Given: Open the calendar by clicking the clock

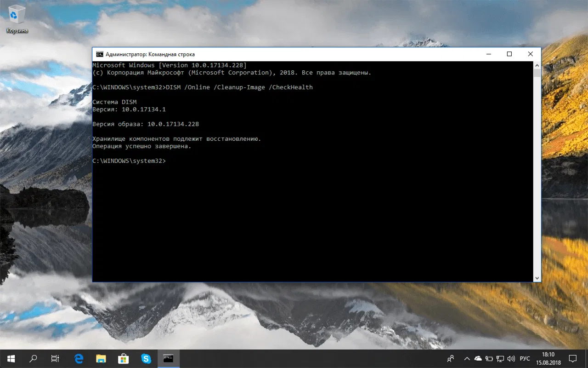Looking at the screenshot, I should click(548, 358).
